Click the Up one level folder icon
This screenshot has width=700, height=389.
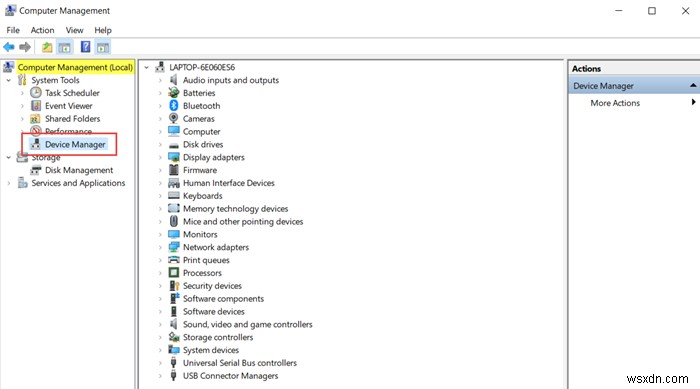pyautogui.click(x=47, y=47)
